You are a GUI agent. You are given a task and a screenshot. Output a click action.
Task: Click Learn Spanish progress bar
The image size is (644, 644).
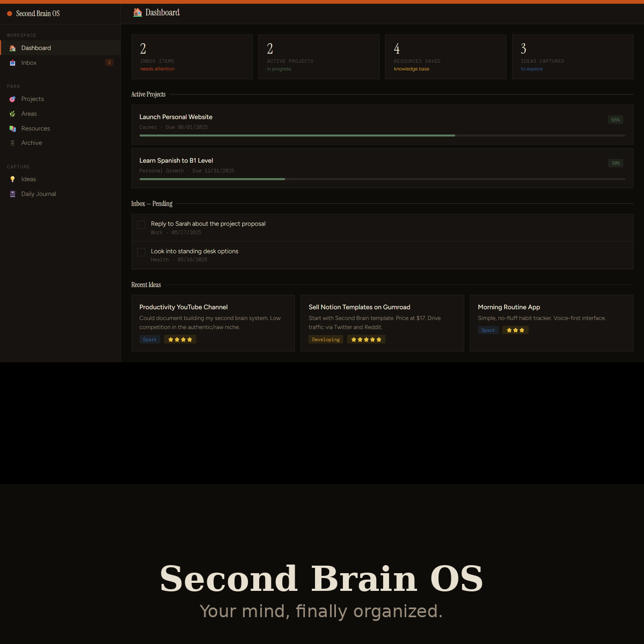pyautogui.click(x=382, y=179)
